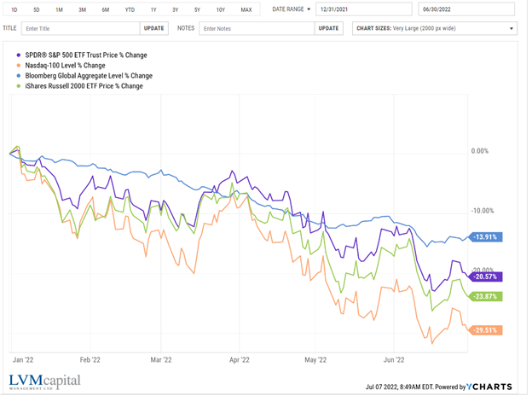Screen dimensions: 532x396
Task: Click the Jul 07 2022 timestamp text
Action: (x=399, y=387)
